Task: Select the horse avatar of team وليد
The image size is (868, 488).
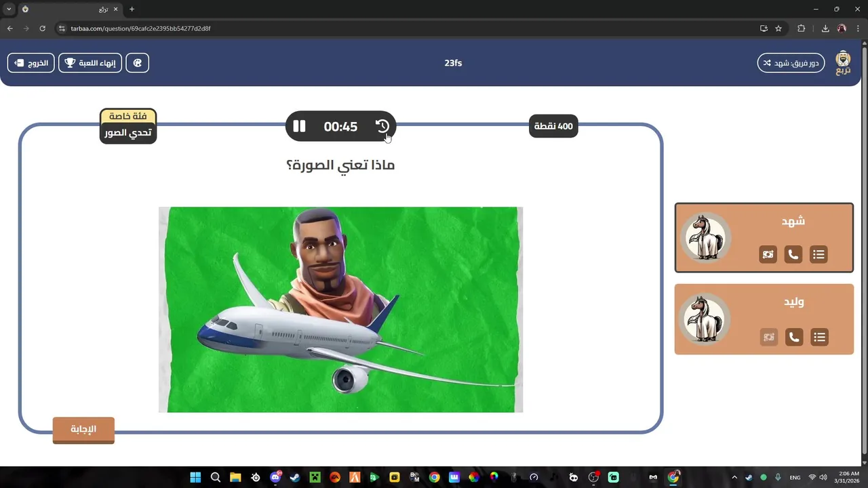Action: coord(705,319)
